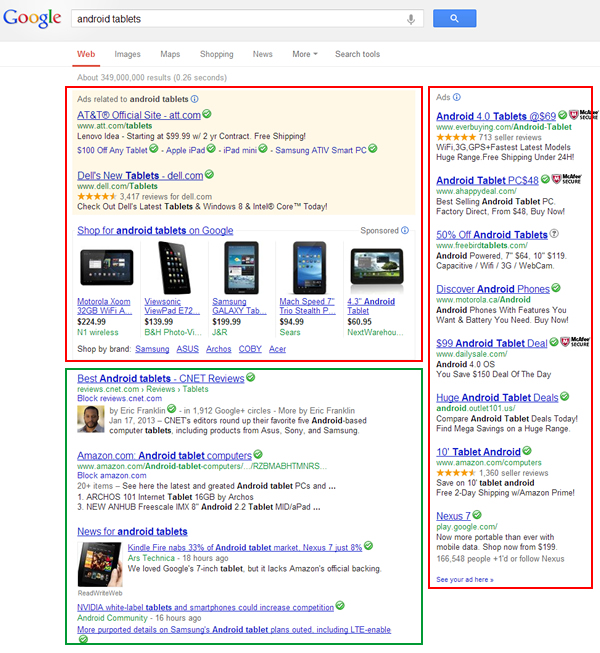Click green checkmark after Apple iPad
The width and height of the screenshot is (600, 653).
pyautogui.click(x=211, y=148)
